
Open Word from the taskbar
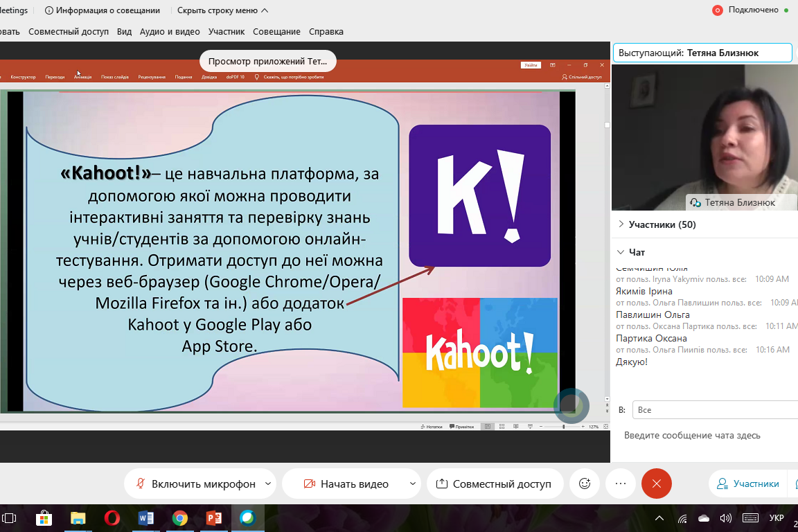145,518
